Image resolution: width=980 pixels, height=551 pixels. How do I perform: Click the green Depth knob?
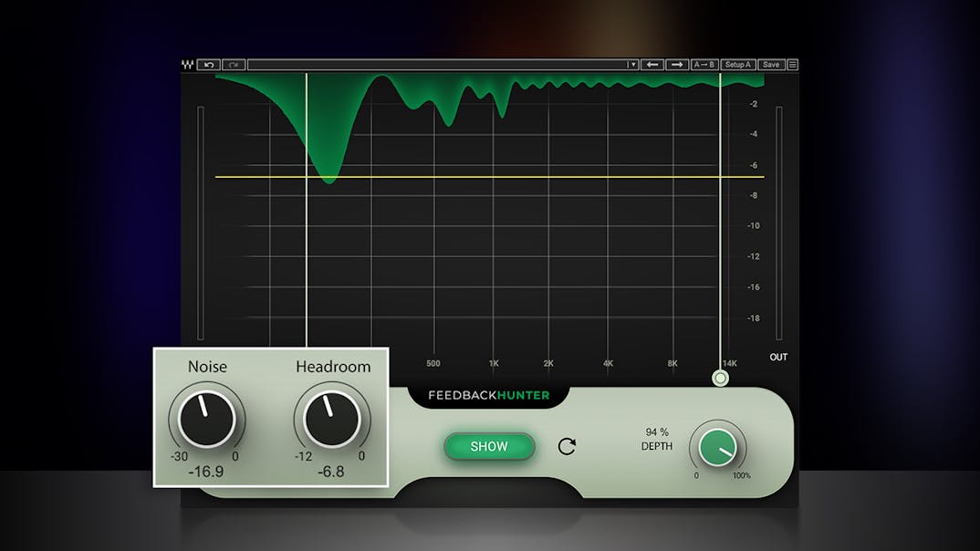click(x=718, y=447)
